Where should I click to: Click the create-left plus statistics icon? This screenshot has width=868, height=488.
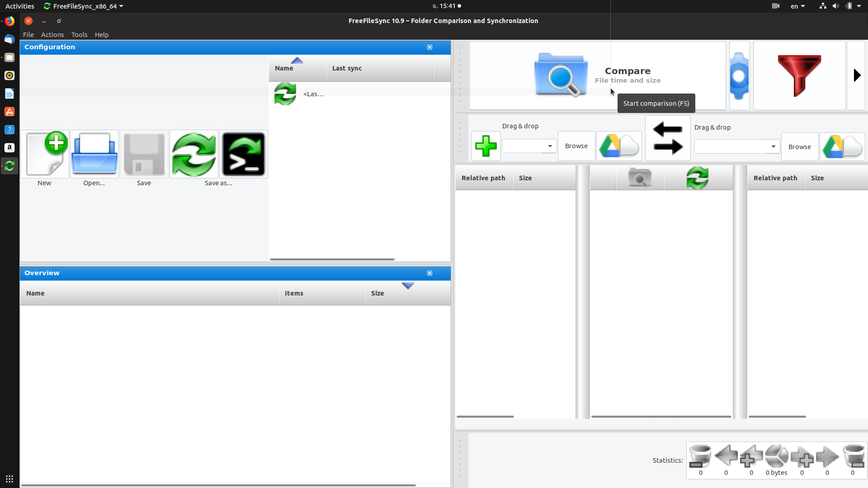[751, 456]
